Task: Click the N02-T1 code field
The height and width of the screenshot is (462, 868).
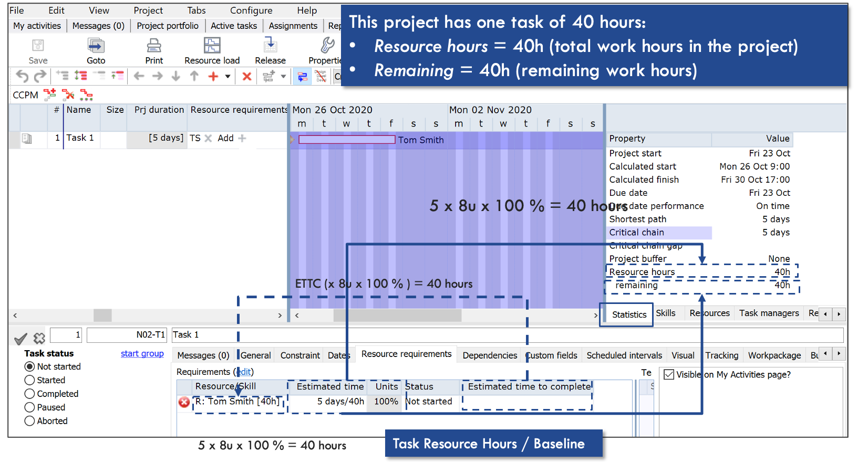Action: pyautogui.click(x=126, y=335)
